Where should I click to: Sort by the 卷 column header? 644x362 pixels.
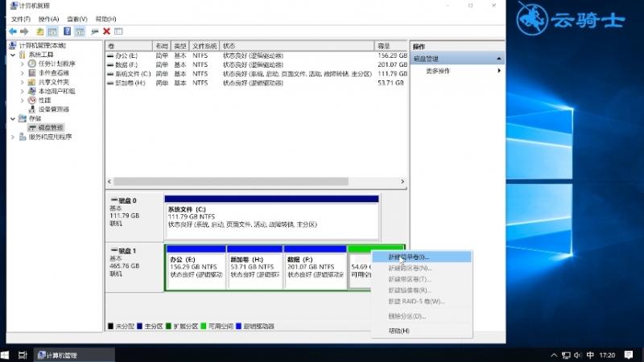pos(129,46)
